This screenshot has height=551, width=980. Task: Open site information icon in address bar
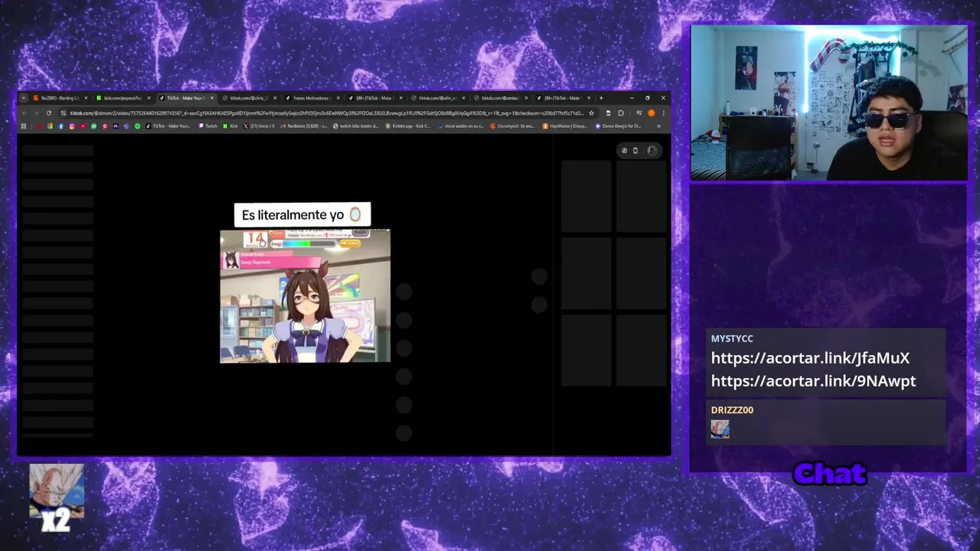pyautogui.click(x=64, y=113)
